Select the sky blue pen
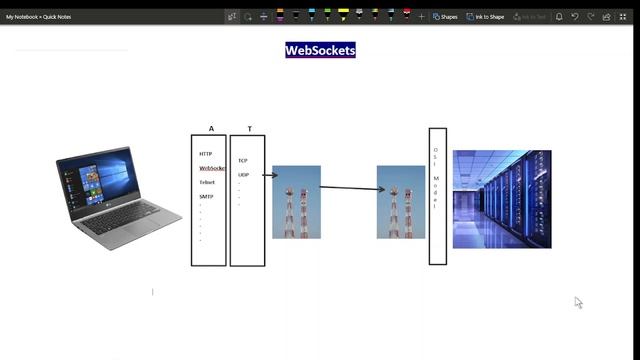Image resolution: width=640 pixels, height=360 pixels. coord(311,16)
